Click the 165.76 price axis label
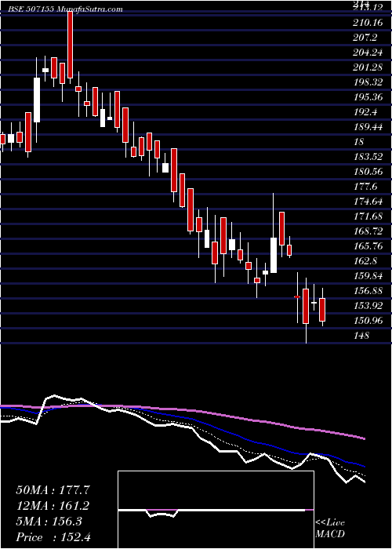The width and height of the screenshot is (392, 549). tap(368, 246)
